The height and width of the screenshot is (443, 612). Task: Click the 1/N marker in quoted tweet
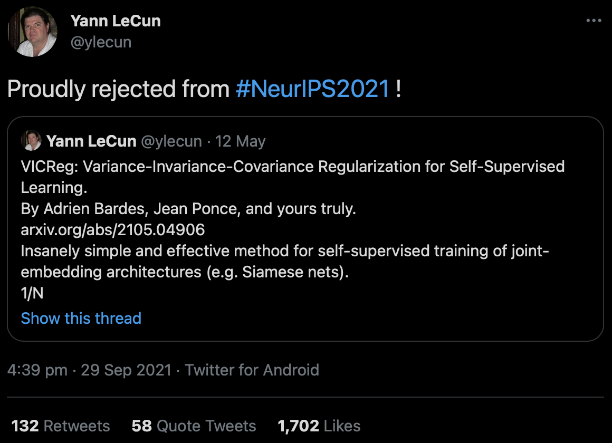tap(33, 294)
